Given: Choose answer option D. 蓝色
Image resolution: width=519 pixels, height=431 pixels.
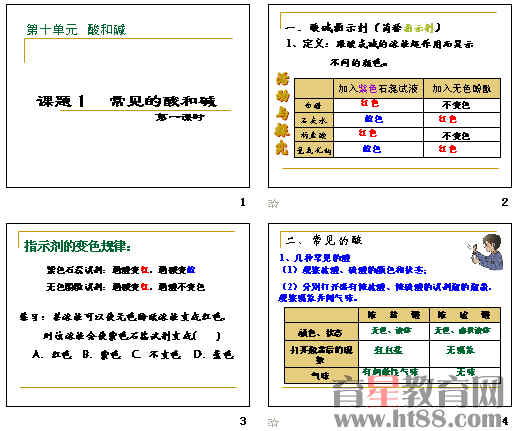Looking at the screenshot, I should click(x=213, y=355).
